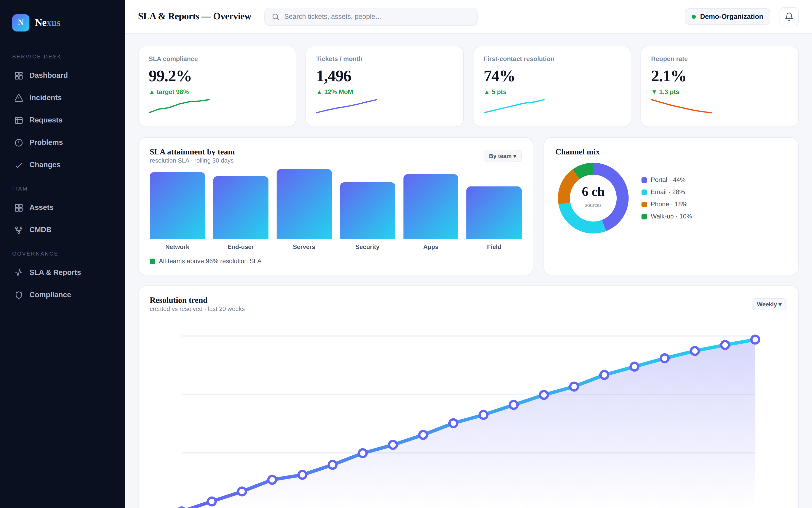
Task: Click 'All teams above 96% resolution SLA'
Action: pyautogui.click(x=210, y=261)
